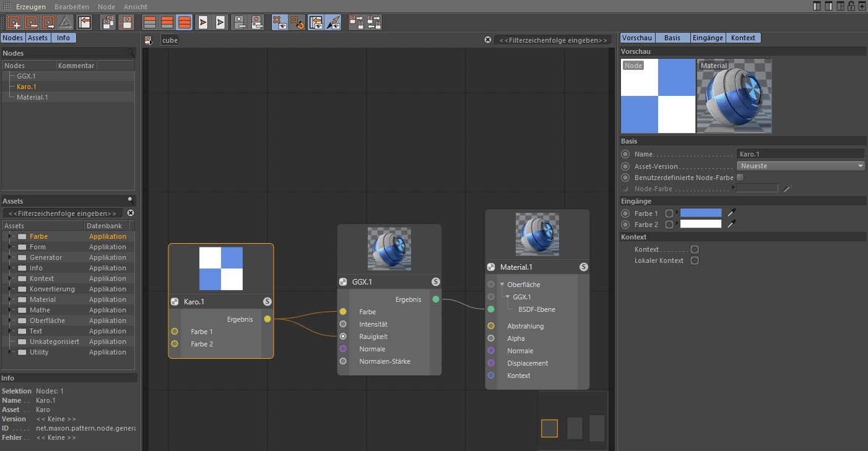Toggle the Lokaler Kontext port button
The image size is (868, 451).
pos(695,260)
